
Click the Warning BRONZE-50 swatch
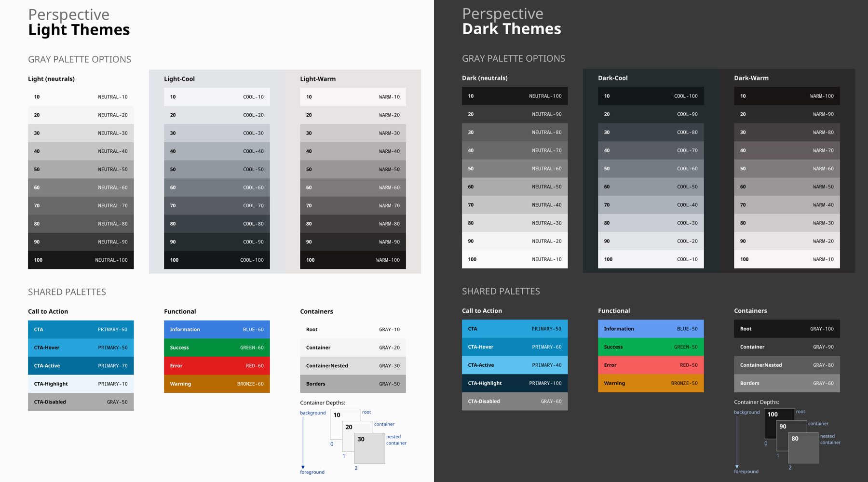tap(651, 383)
